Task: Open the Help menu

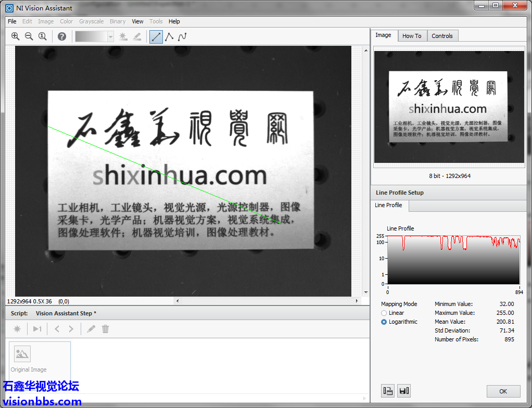Action: 174,21
